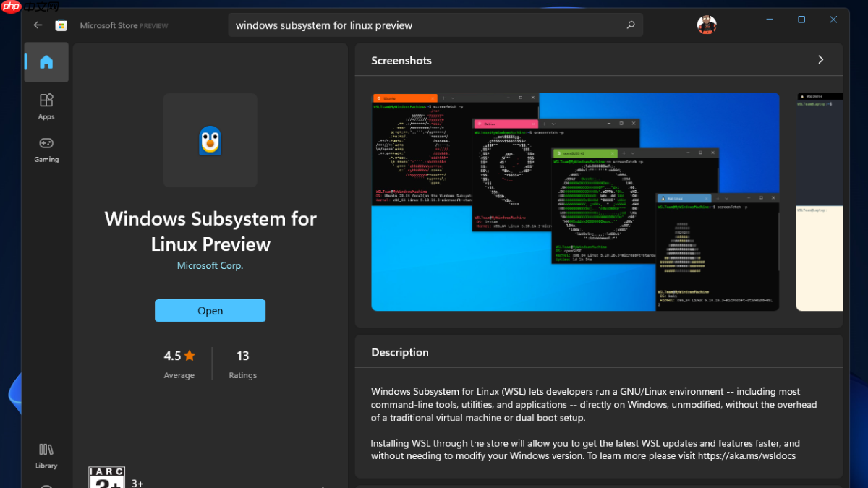Maximize the Microsoft Store window
The image size is (868, 488).
[801, 20]
